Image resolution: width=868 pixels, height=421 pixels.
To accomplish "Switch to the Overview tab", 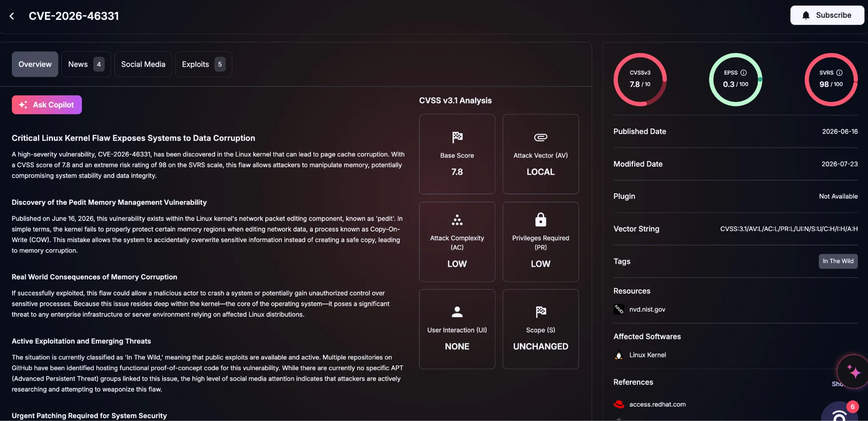I will [x=35, y=64].
